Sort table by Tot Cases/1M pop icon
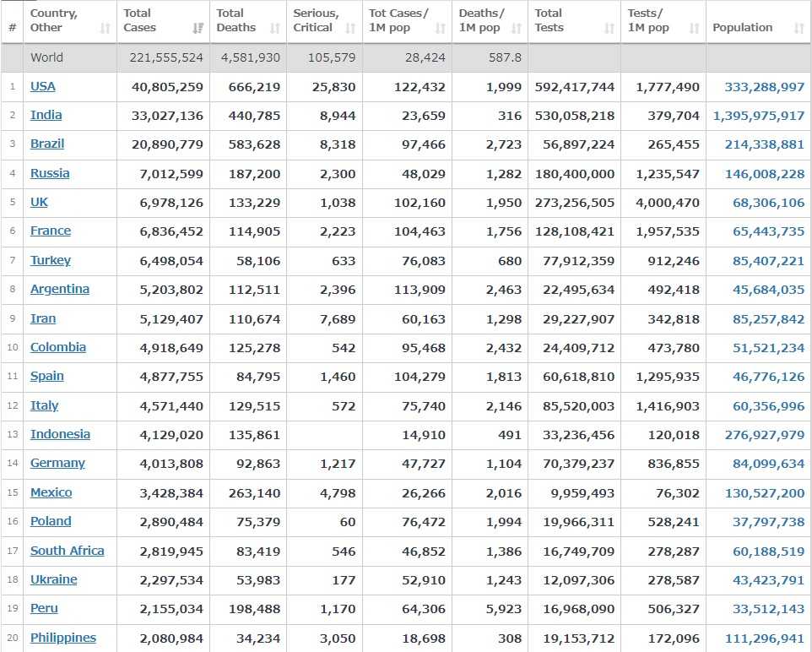 click(441, 28)
